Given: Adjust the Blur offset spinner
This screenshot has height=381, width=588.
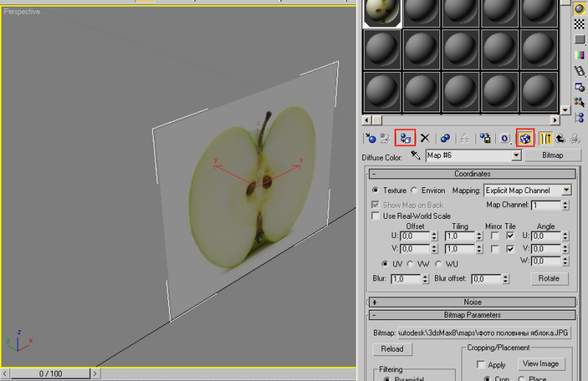Looking at the screenshot, I should [x=506, y=279].
